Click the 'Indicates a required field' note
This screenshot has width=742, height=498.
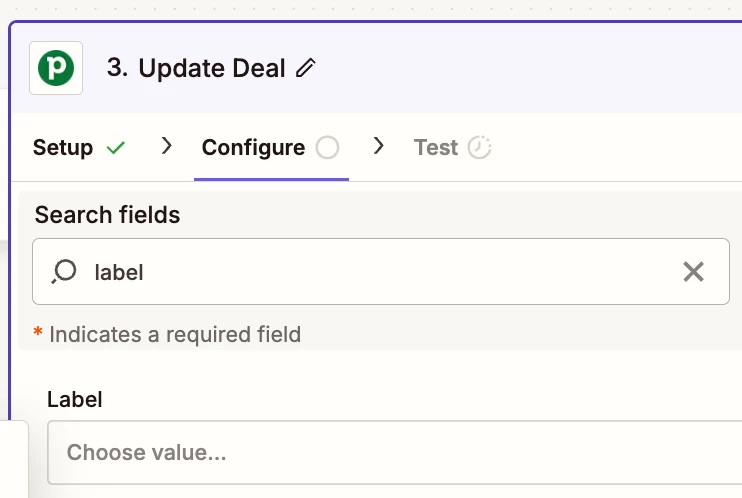[175, 335]
